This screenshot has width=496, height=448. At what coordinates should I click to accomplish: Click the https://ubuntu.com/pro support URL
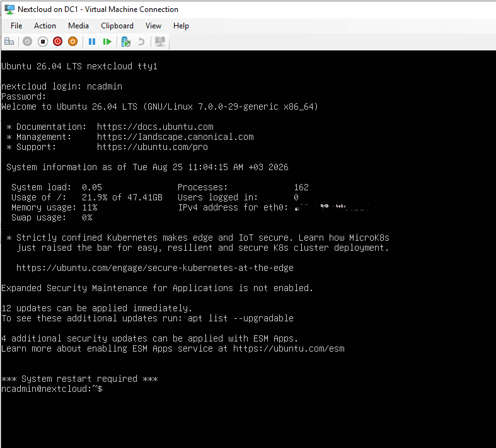click(153, 147)
